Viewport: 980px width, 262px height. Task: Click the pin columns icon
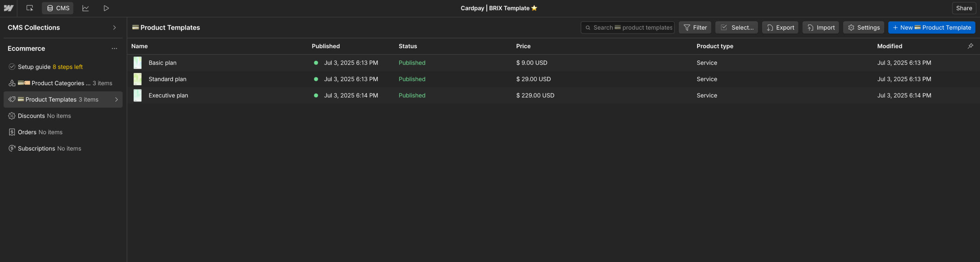970,46
